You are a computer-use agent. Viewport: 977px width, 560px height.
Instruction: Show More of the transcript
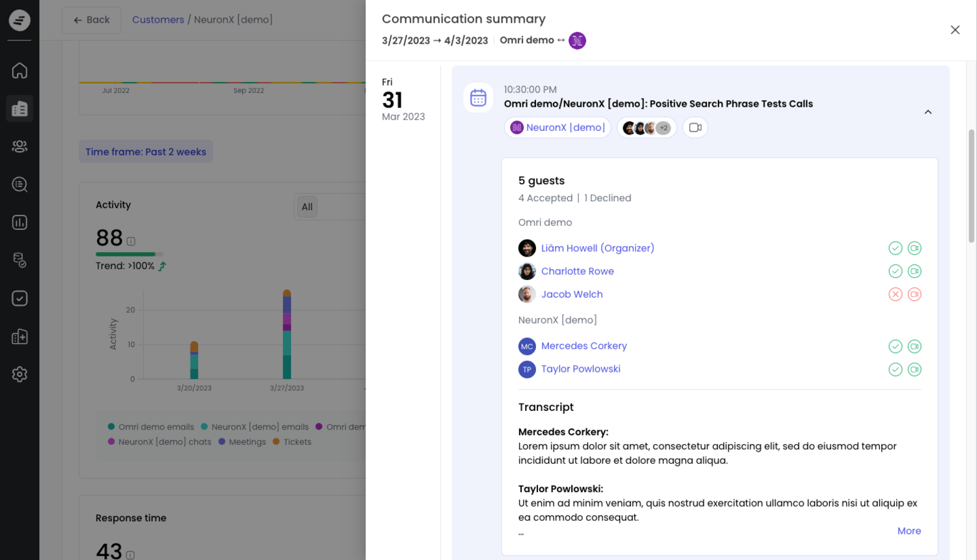(x=909, y=531)
